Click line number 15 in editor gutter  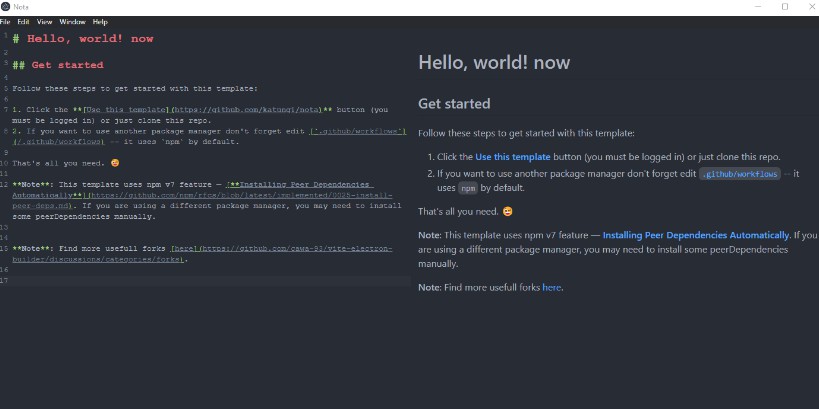[x=4, y=249]
